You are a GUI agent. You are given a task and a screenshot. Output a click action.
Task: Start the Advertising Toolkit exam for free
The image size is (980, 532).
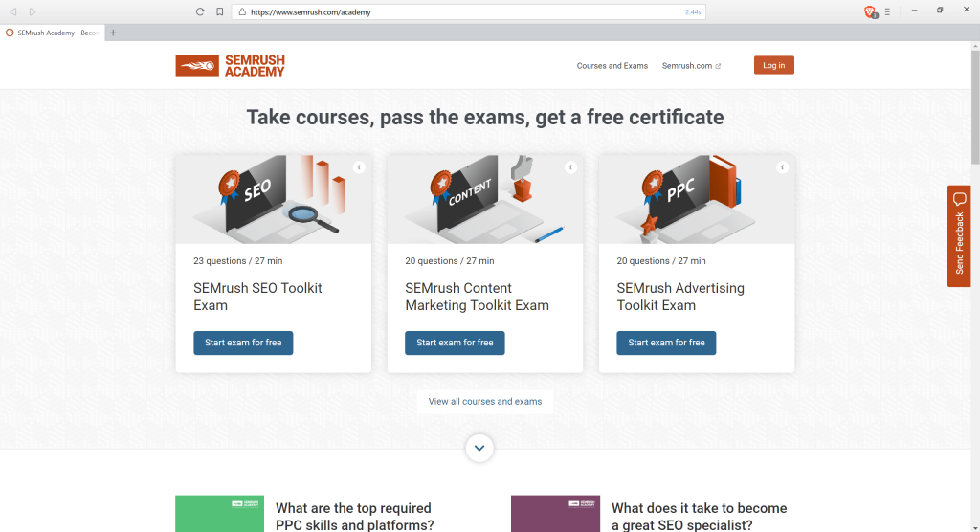[666, 343]
